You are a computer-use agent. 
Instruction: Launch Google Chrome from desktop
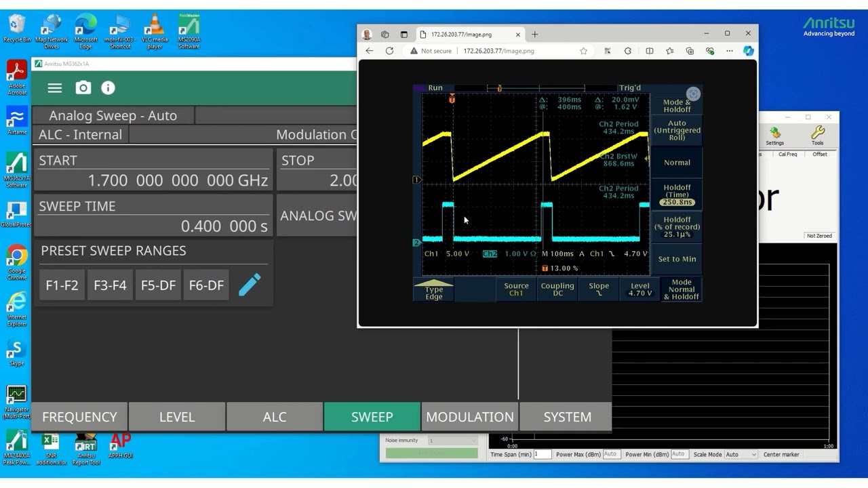coord(17,262)
